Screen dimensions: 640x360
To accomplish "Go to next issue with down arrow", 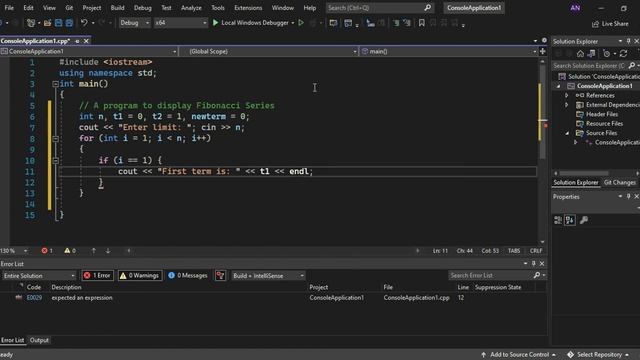I will point(108,251).
